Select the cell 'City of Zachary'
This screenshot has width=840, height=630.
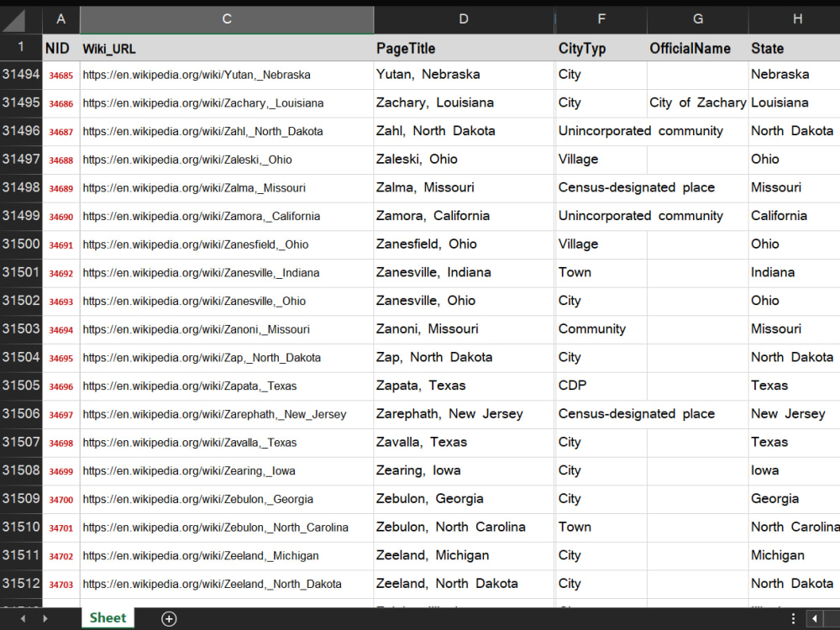[x=697, y=102]
